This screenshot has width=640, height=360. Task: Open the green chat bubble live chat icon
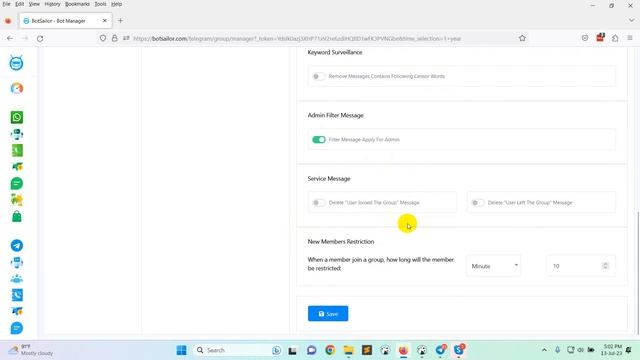[17, 184]
